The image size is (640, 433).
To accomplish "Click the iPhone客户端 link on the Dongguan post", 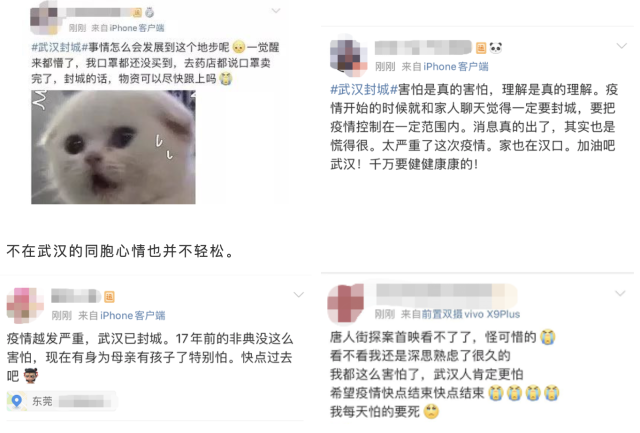I will pos(133,315).
